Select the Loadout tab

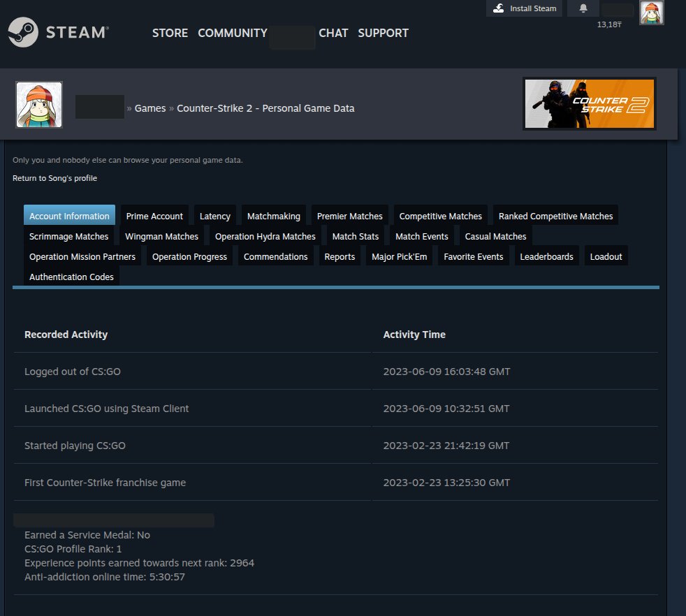(x=606, y=256)
